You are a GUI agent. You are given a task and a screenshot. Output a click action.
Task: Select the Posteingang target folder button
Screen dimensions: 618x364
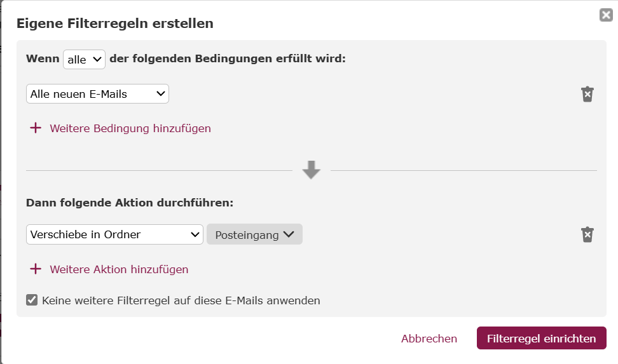point(247,235)
